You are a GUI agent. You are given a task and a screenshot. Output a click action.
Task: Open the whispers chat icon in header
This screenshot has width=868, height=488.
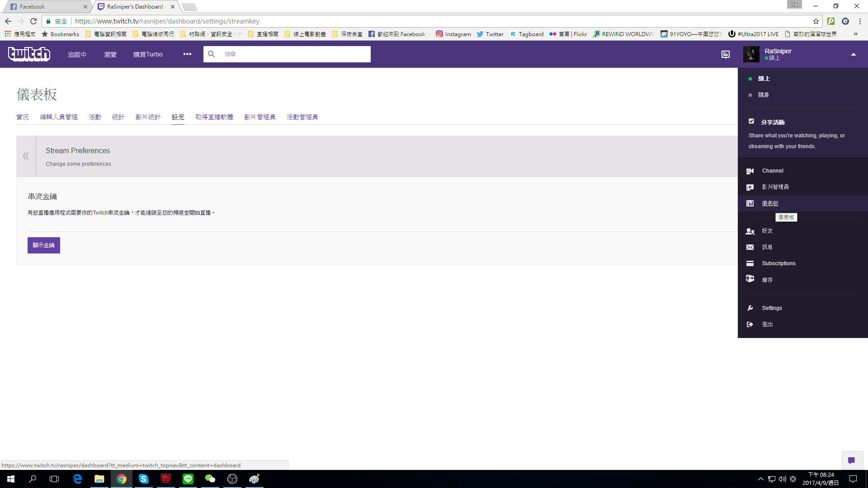(x=726, y=54)
